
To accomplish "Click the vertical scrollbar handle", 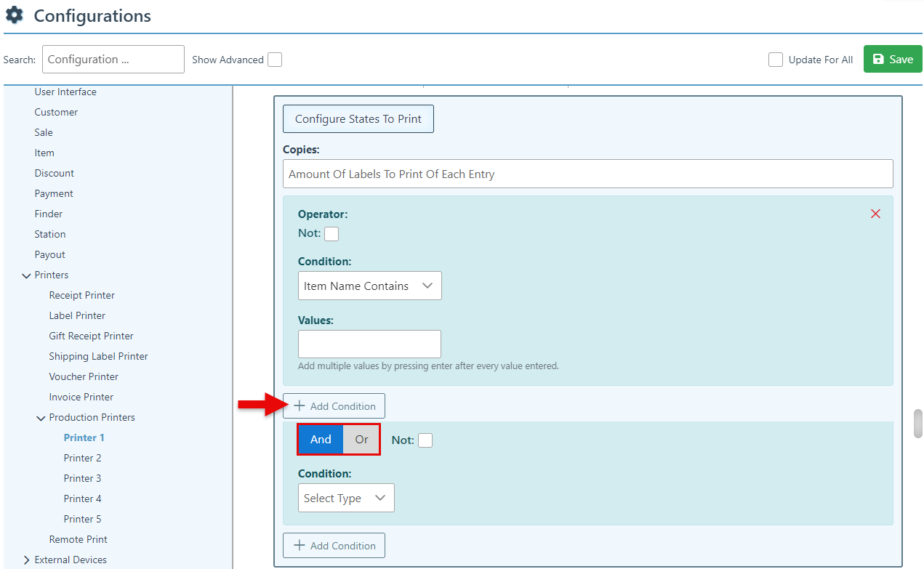I will click(917, 424).
